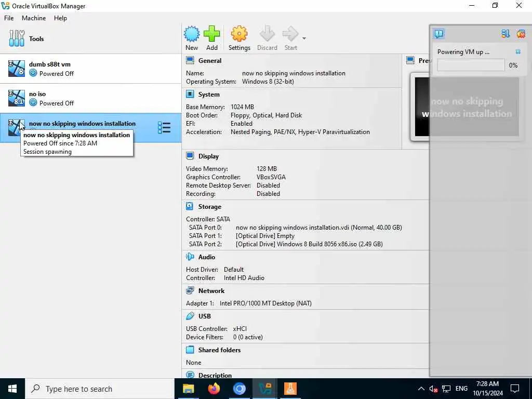The image size is (532, 399).
Task: Click the System chip icon
Action: pyautogui.click(x=190, y=94)
